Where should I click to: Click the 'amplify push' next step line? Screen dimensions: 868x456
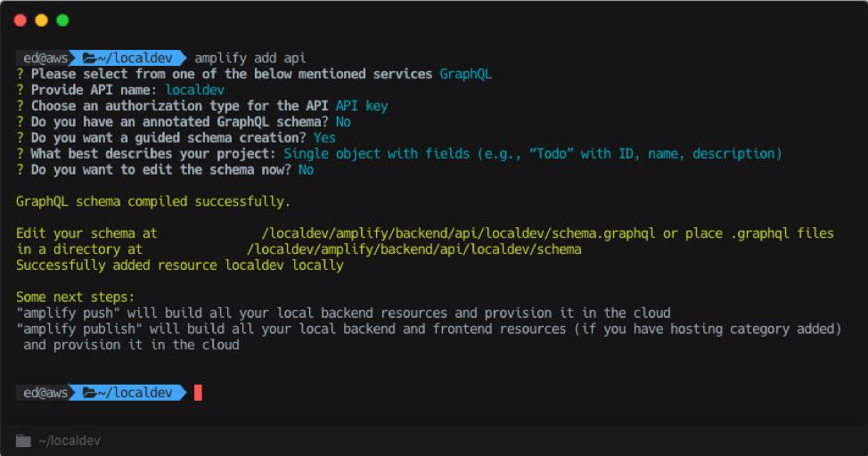(343, 313)
